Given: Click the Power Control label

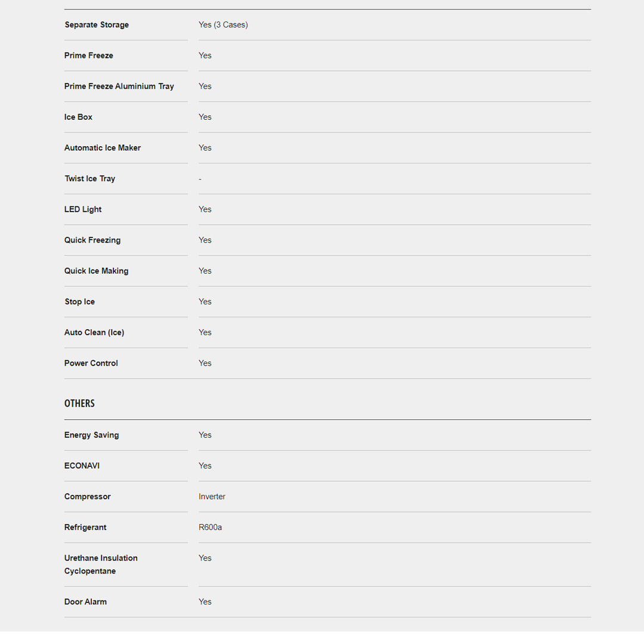Looking at the screenshot, I should click(91, 363).
